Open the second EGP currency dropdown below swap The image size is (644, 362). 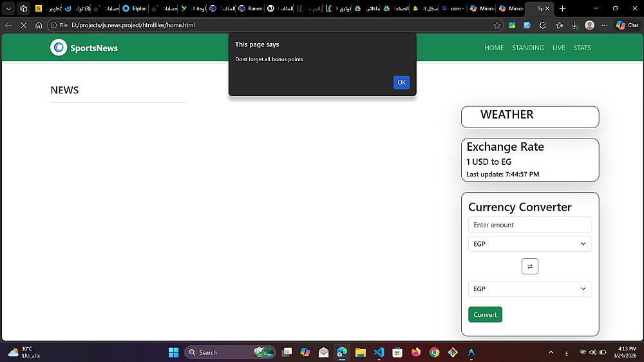530,289
